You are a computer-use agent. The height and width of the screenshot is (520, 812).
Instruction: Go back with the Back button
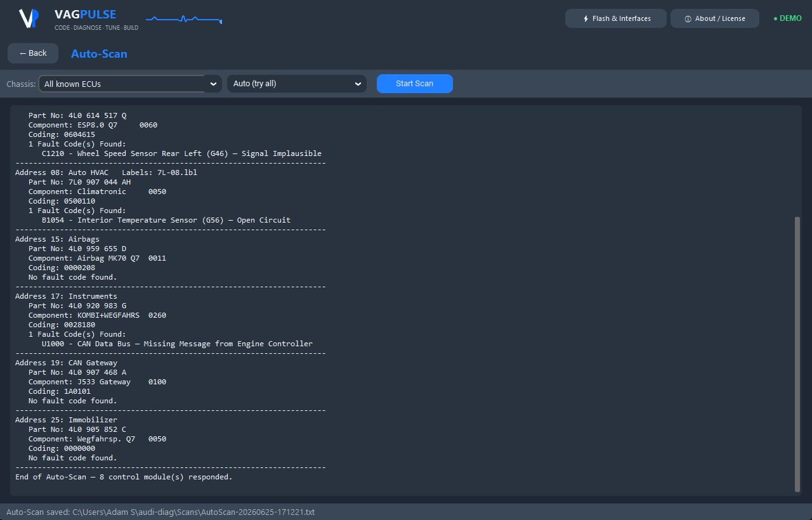(x=33, y=53)
